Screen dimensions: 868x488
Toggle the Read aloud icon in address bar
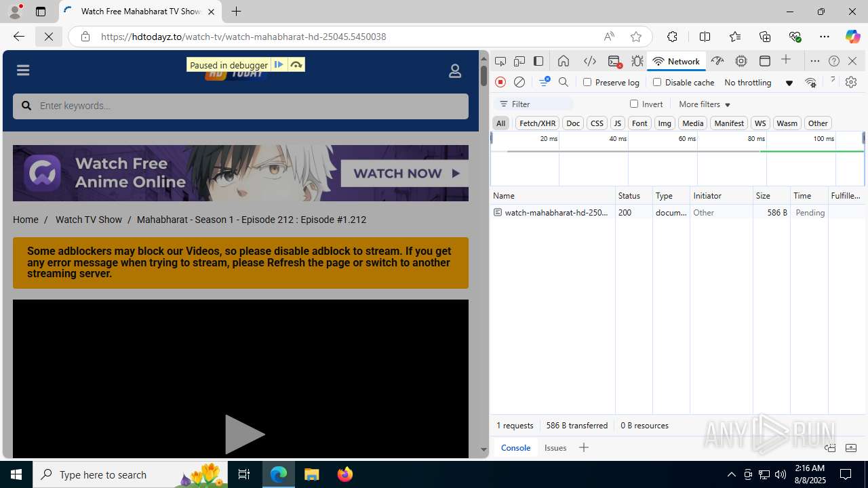pos(609,37)
